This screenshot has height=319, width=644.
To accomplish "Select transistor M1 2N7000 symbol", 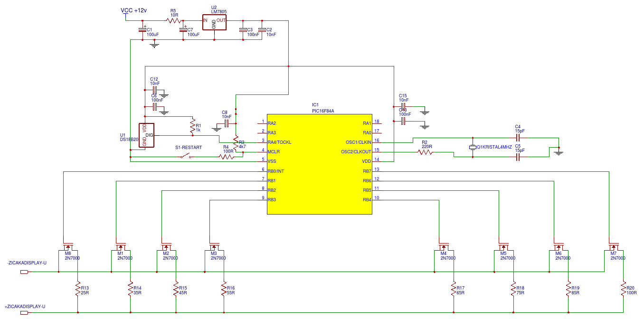I will tap(122, 247).
